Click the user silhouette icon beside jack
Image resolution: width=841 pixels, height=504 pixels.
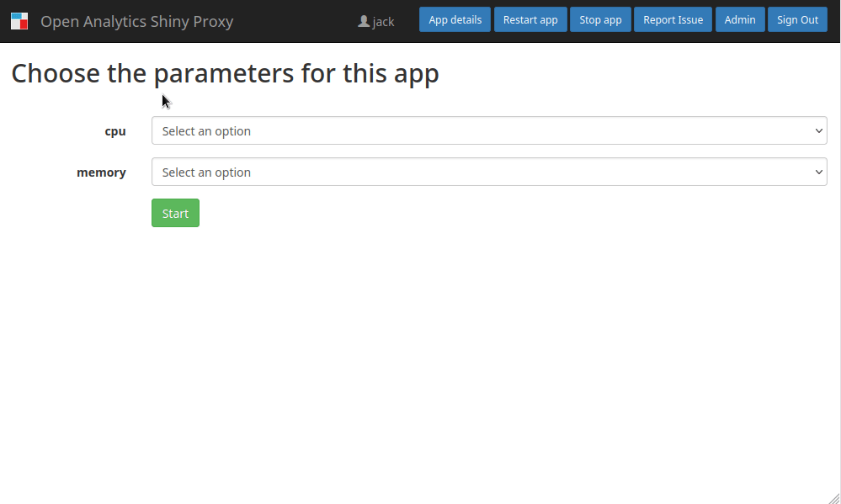click(364, 21)
